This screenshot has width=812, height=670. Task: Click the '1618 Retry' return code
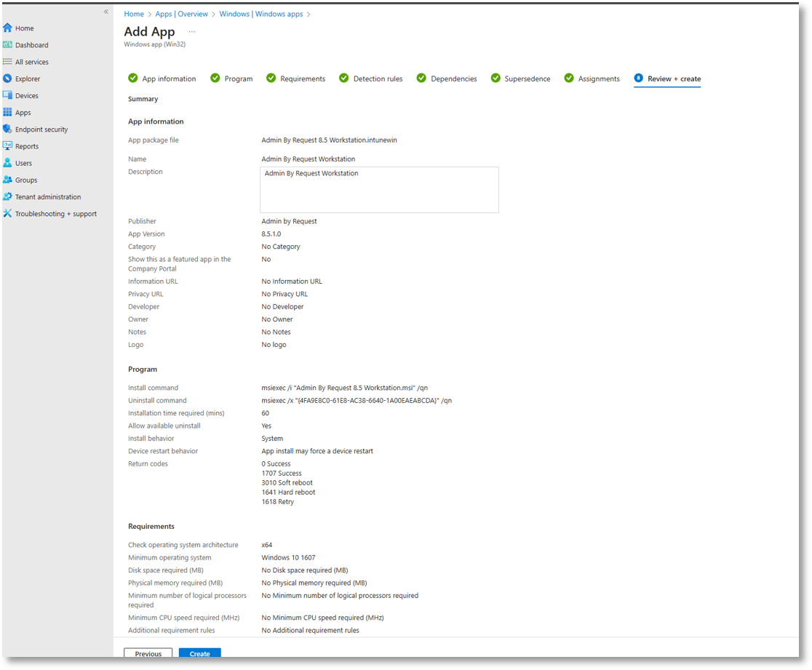277,502
